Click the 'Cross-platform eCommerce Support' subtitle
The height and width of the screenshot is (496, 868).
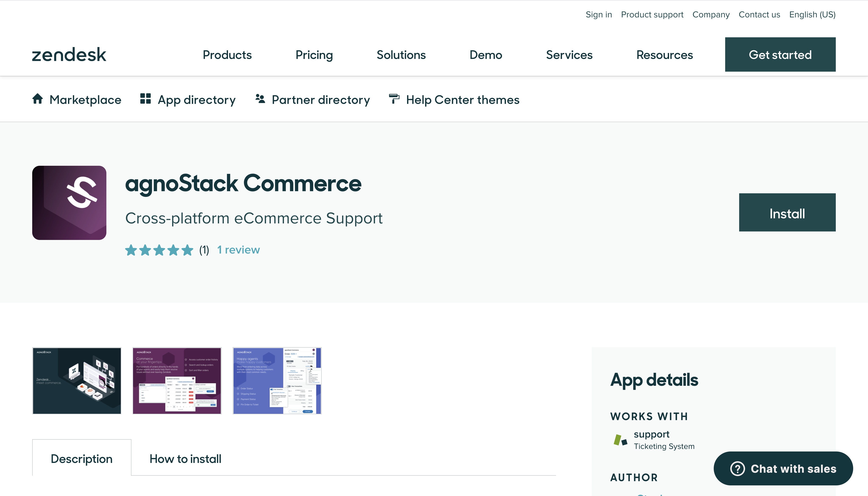[254, 218]
